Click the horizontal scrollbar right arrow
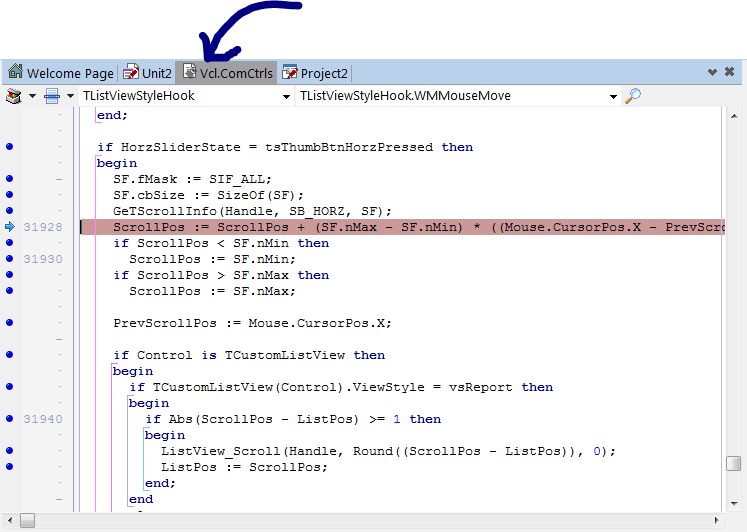 point(716,521)
